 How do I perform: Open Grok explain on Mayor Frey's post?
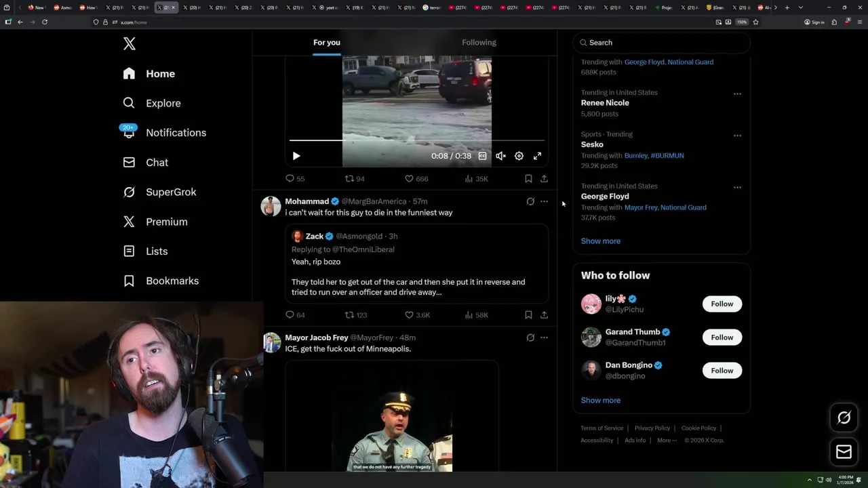[530, 338]
